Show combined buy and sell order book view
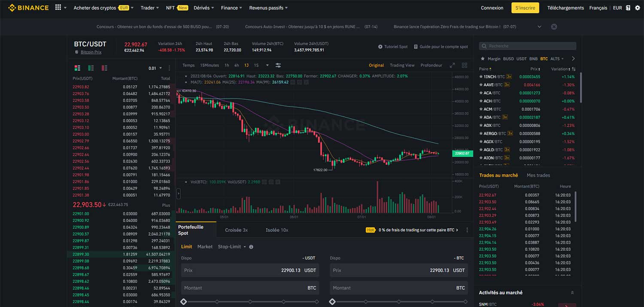The image size is (644, 307). tap(77, 68)
